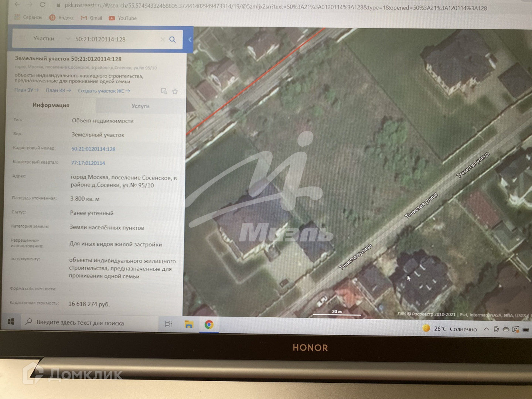Image resolution: width=532 pixels, height=399 pixels.
Task: Open the hamburger menu in the search bar
Action: (x=22, y=38)
